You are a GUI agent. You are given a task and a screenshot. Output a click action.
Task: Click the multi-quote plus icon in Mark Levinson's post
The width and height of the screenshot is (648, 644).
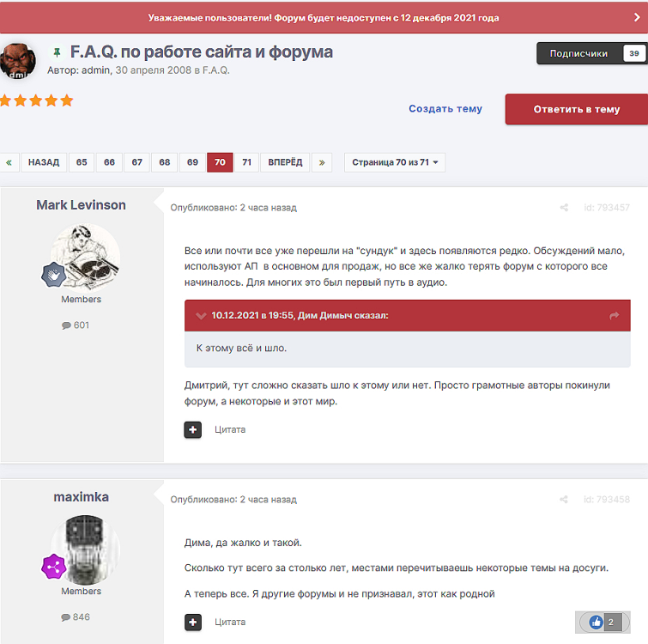pos(192,429)
